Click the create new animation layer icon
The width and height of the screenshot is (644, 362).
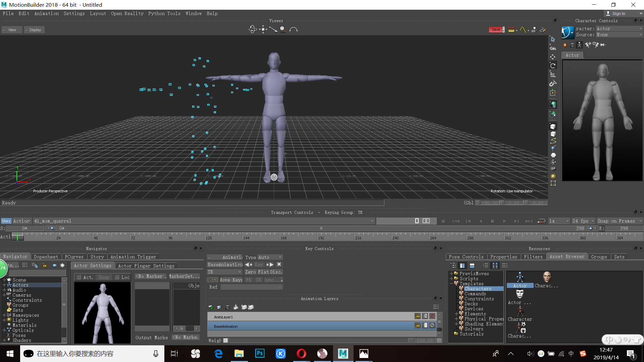coord(211,307)
